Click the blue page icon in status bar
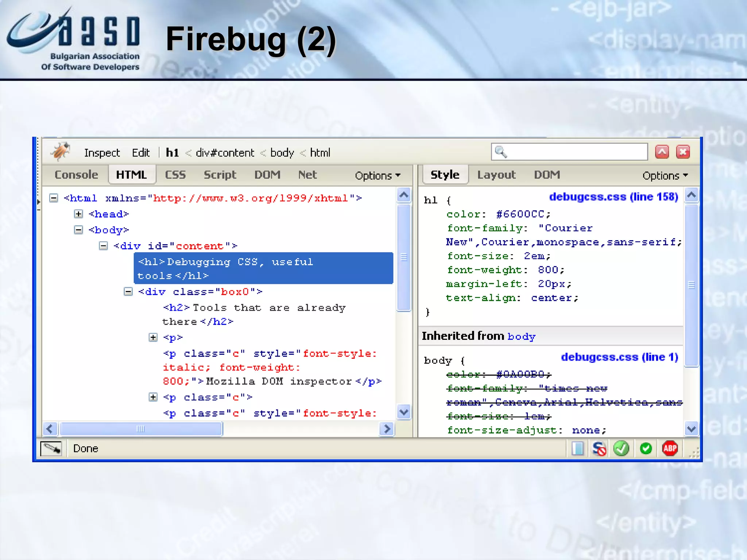 tap(577, 448)
